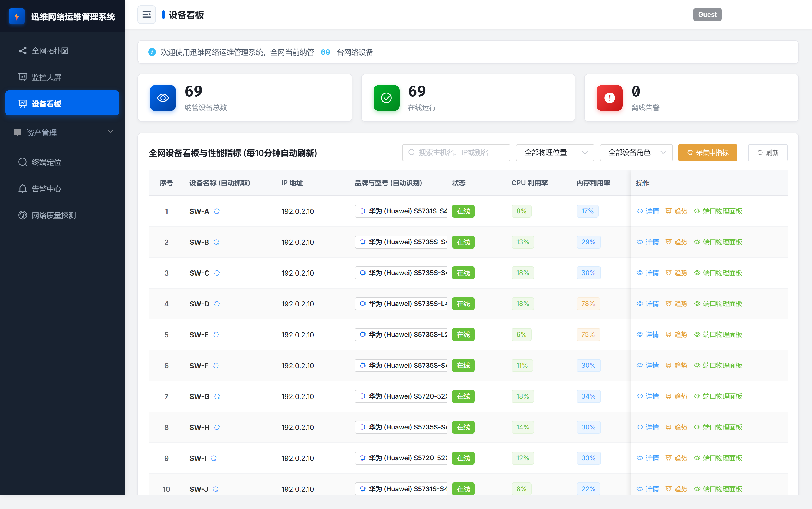Click the Guest user badge
The height and width of the screenshot is (509, 812).
707,14
